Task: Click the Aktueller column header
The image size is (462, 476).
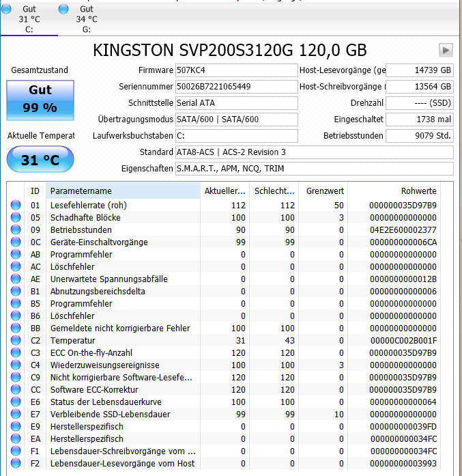Action: click(x=225, y=191)
